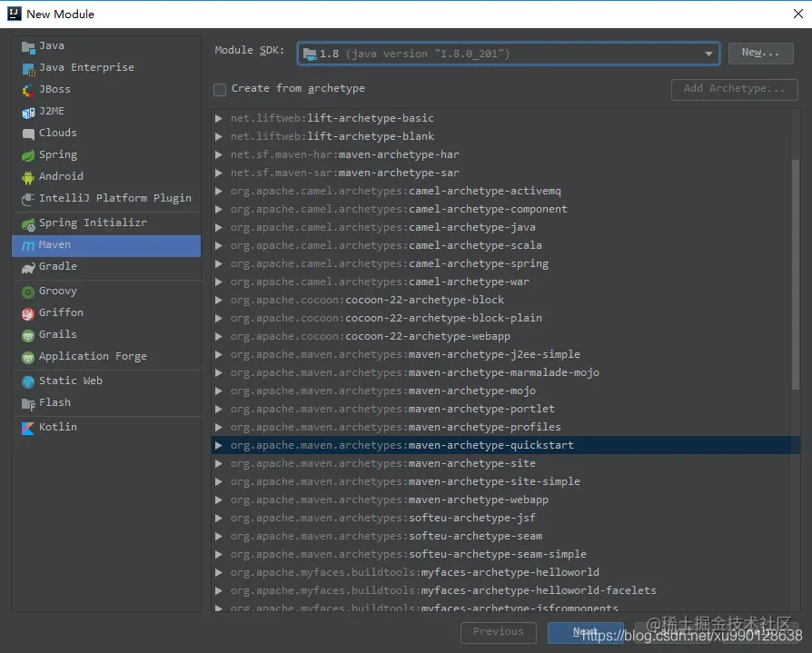Select Static Web module type

click(106, 381)
